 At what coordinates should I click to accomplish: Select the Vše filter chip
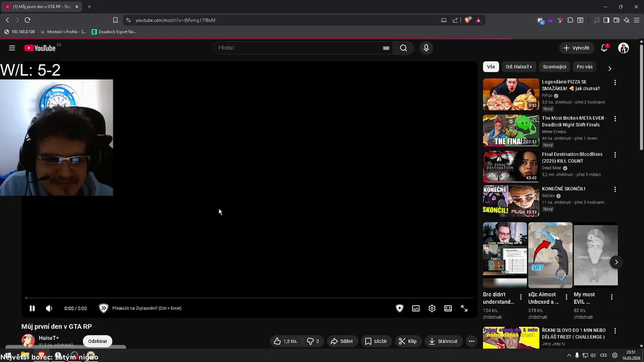(491, 66)
